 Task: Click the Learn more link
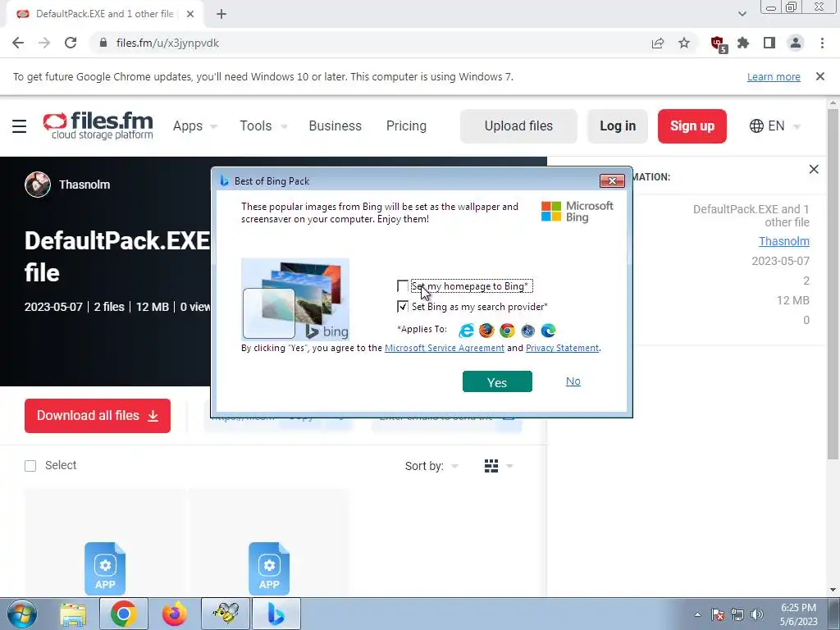point(774,77)
